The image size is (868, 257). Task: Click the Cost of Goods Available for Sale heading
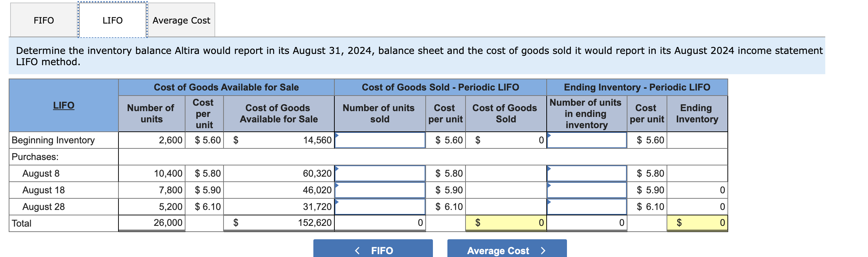(226, 87)
